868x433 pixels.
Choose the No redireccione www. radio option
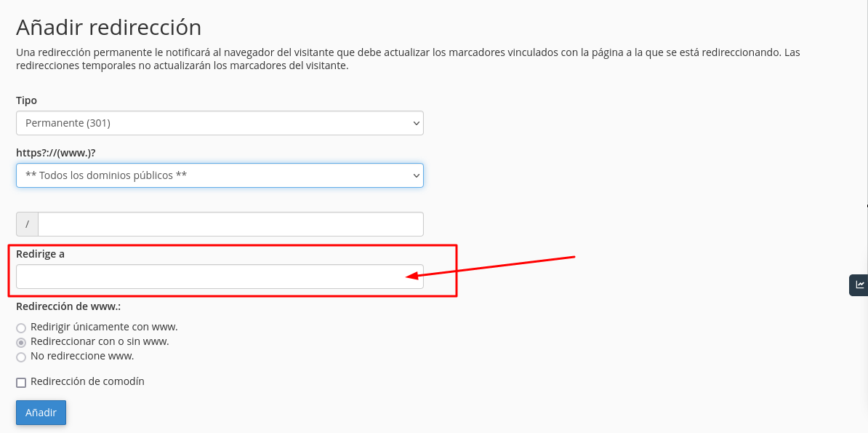[21, 357]
